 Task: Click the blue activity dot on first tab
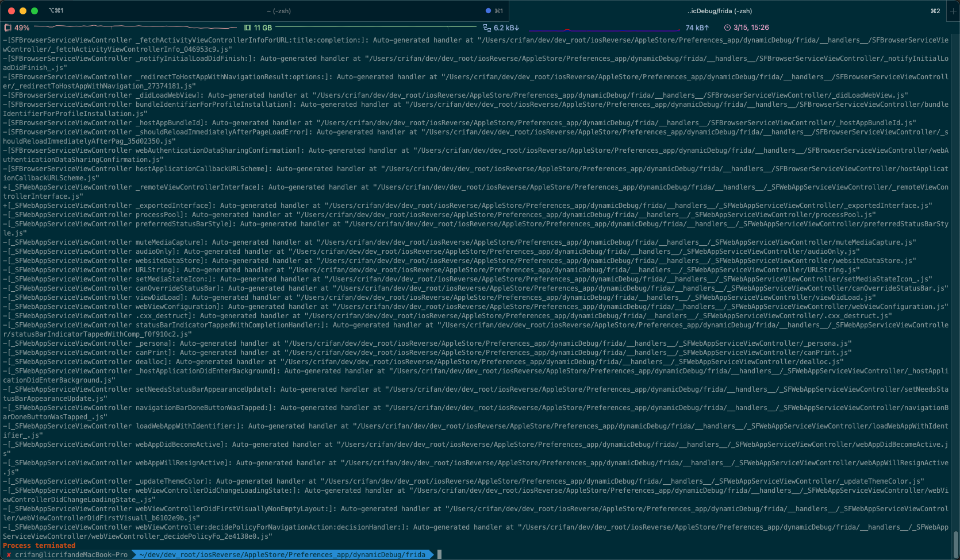coord(488,11)
